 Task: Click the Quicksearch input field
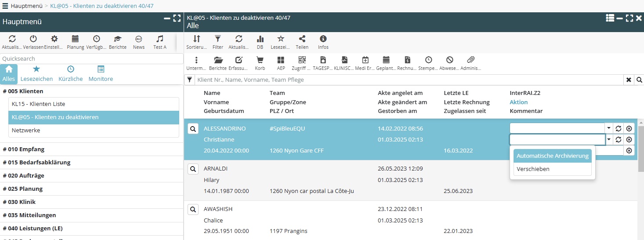point(91,58)
